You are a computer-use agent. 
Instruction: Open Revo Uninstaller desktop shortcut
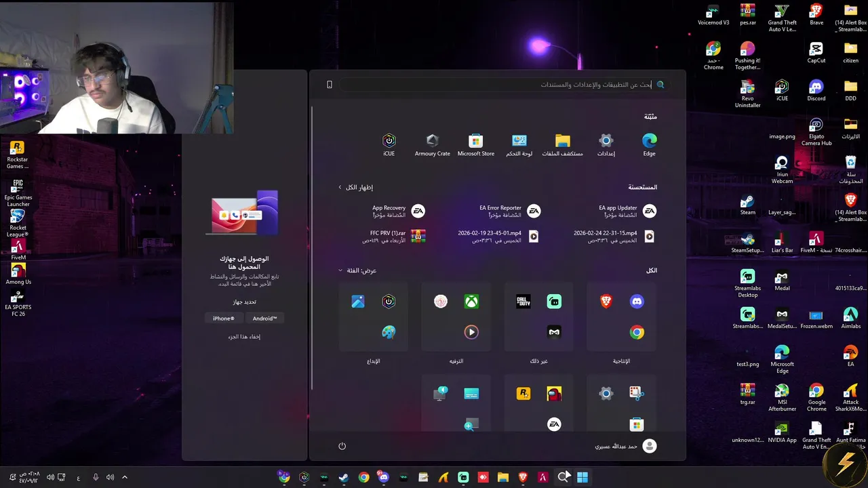[x=747, y=94]
